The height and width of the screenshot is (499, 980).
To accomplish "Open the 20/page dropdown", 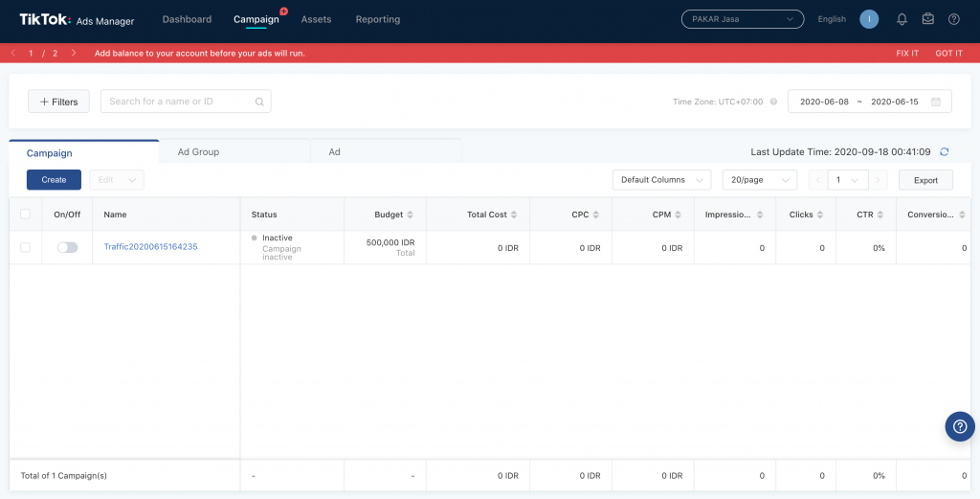I will [x=760, y=180].
